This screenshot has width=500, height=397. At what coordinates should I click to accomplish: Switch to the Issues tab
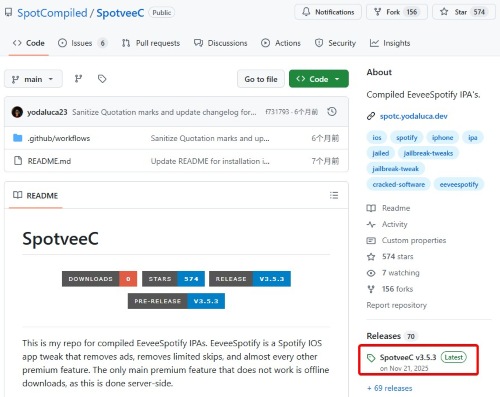82,43
